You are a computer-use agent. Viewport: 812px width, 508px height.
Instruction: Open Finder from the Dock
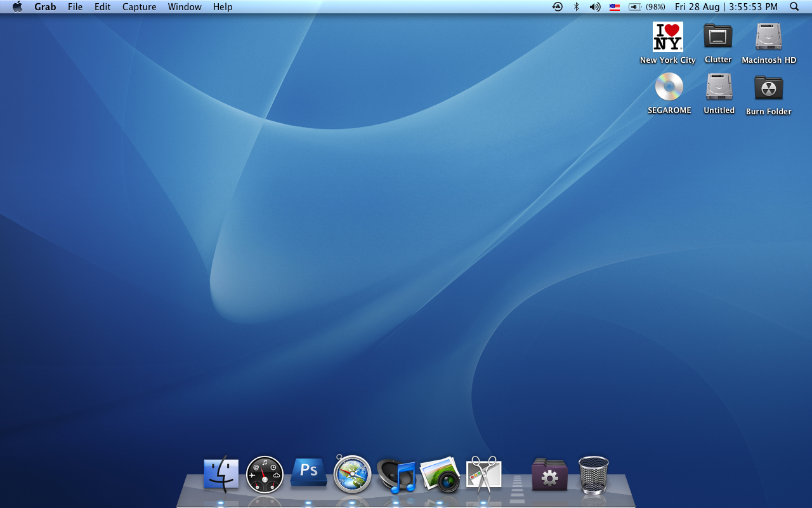[x=221, y=474]
